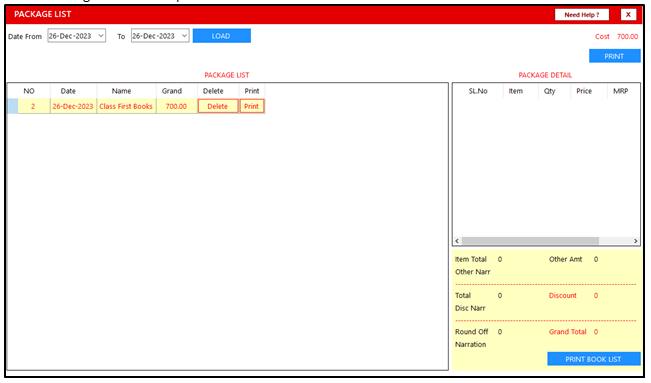The image size is (651, 383).
Task: Click the blue PRINT button
Action: (x=614, y=56)
